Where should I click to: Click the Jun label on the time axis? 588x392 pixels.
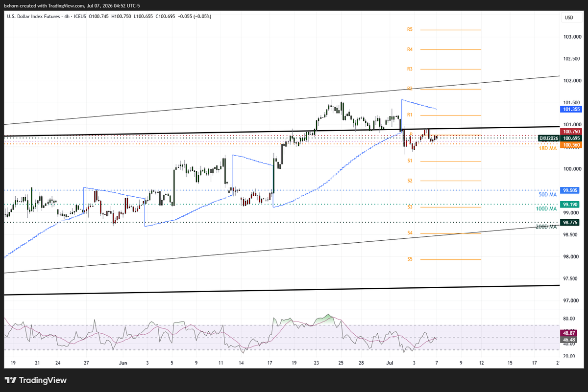pyautogui.click(x=123, y=363)
